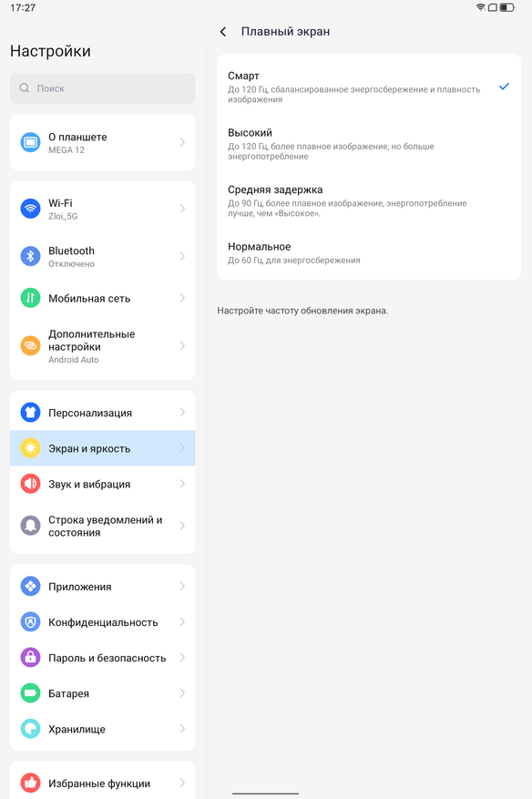
Task: Tap the Пароль и безопасность lock icon
Action: (30, 658)
